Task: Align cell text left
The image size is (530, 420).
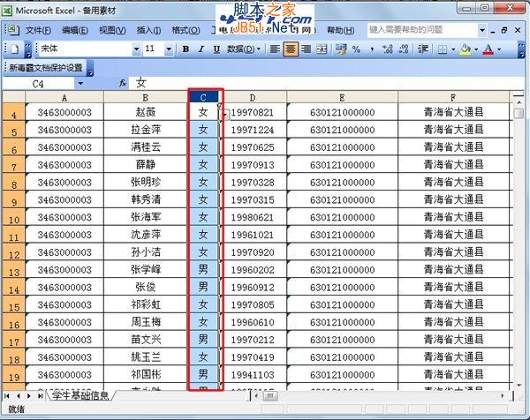Action: pos(275,49)
